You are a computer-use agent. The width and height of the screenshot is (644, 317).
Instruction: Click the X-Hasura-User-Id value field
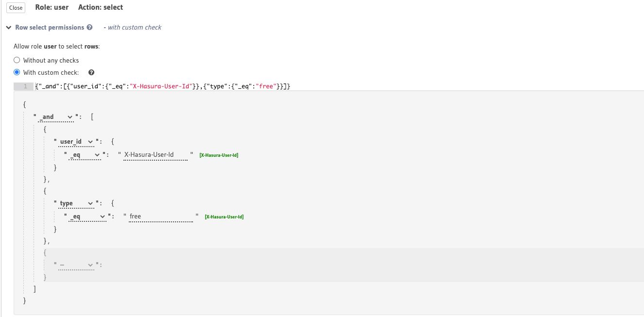click(155, 154)
